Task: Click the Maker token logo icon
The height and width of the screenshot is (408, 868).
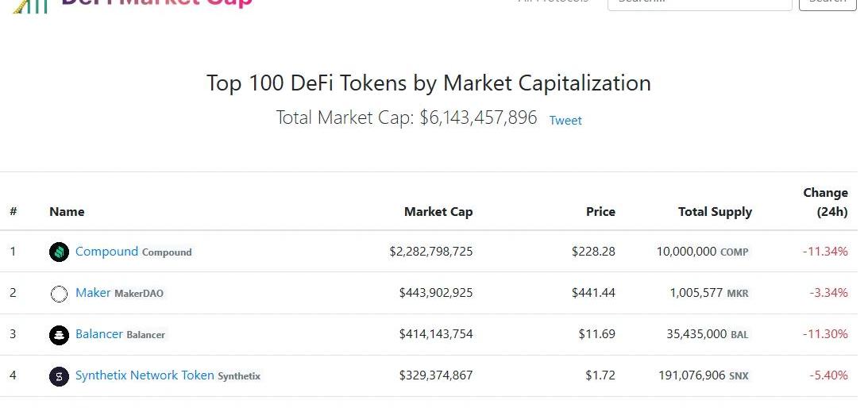Action: coord(60,294)
